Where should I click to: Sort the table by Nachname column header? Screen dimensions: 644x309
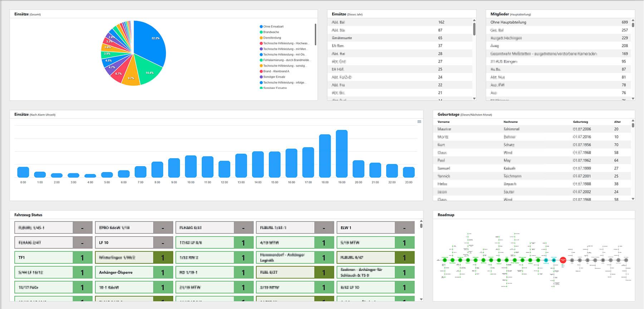[x=510, y=122]
